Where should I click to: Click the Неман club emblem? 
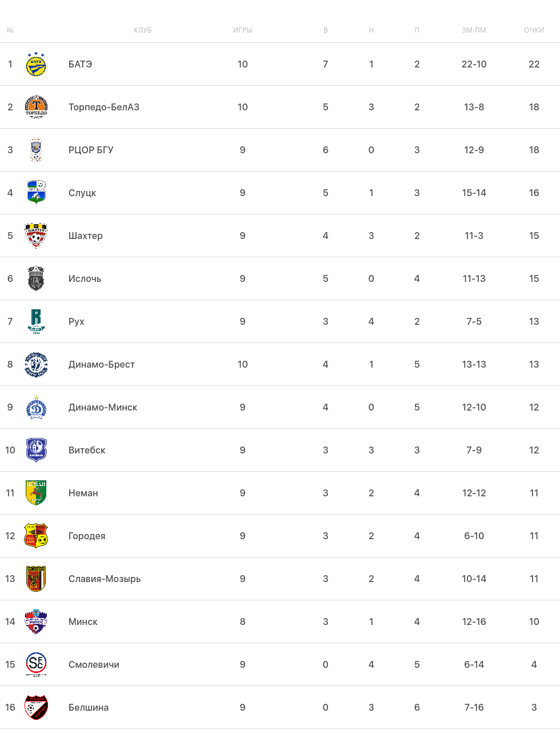36,493
